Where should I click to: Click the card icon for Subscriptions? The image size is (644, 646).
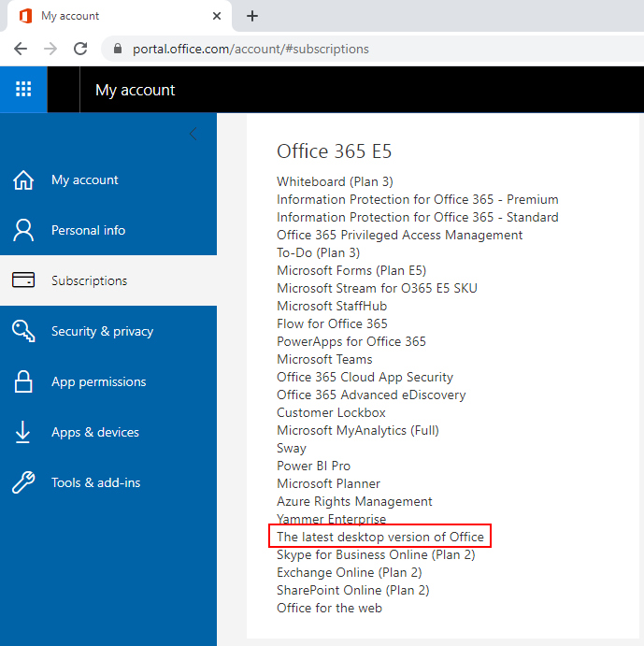coord(23,280)
